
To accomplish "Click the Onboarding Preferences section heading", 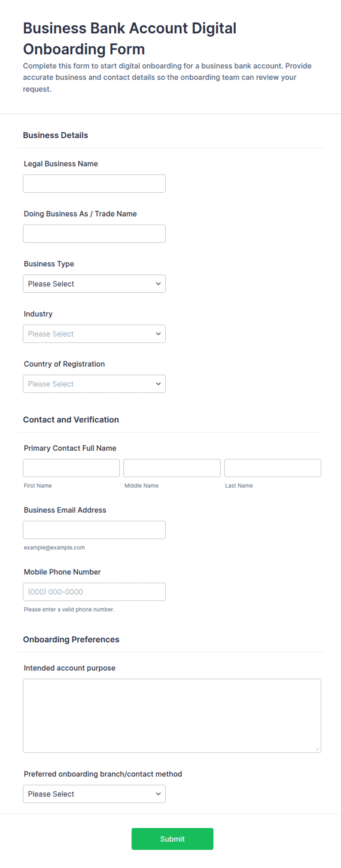I will click(71, 639).
